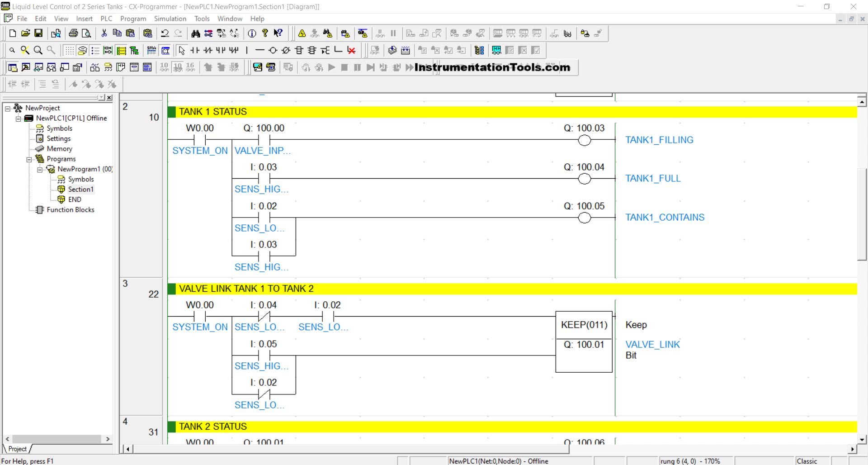This screenshot has width=868, height=465.
Task: Select Function Blocks in project tree
Action: (70, 210)
